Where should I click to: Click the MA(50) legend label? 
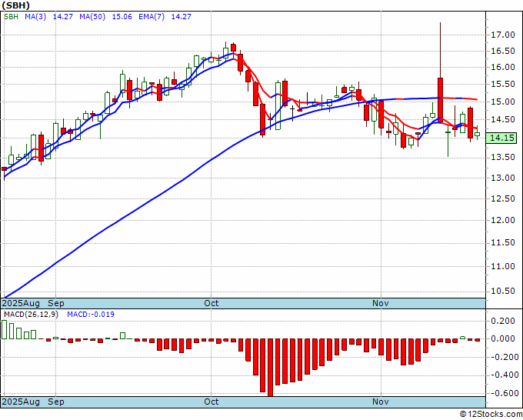coord(92,17)
